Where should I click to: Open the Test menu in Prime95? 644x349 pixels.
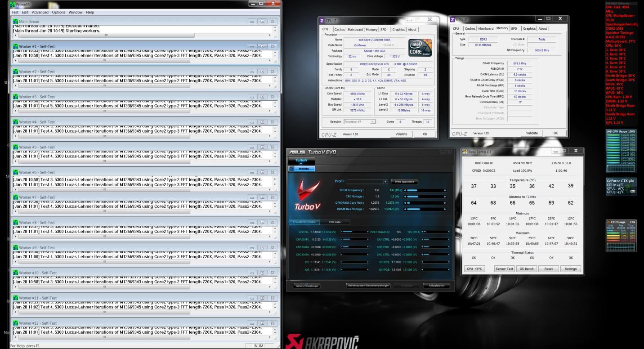click(16, 12)
